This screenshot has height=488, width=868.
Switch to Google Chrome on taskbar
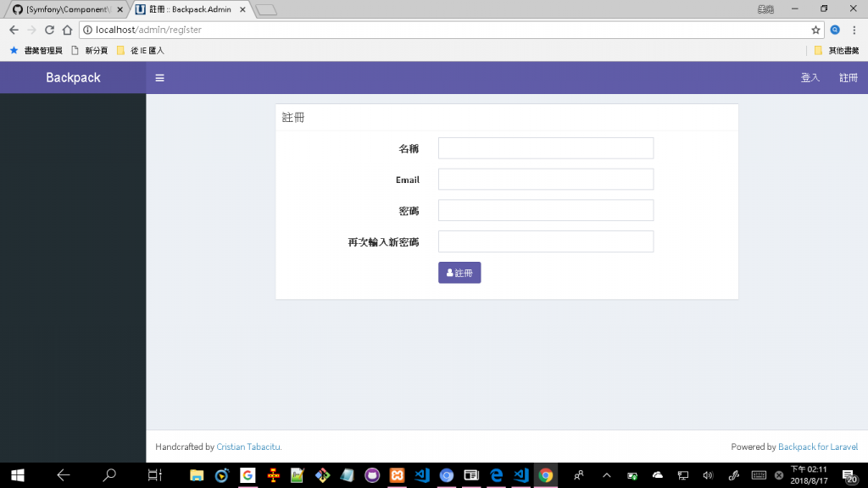[546, 475]
